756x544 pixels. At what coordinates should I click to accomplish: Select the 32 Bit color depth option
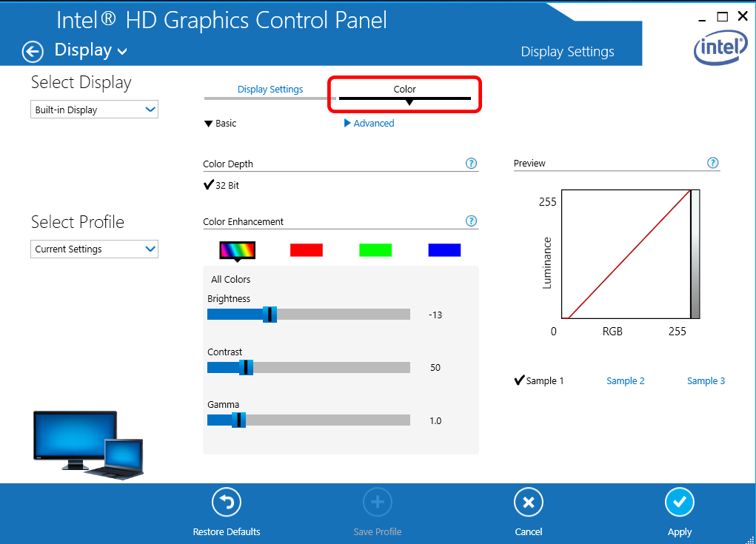[x=221, y=185]
